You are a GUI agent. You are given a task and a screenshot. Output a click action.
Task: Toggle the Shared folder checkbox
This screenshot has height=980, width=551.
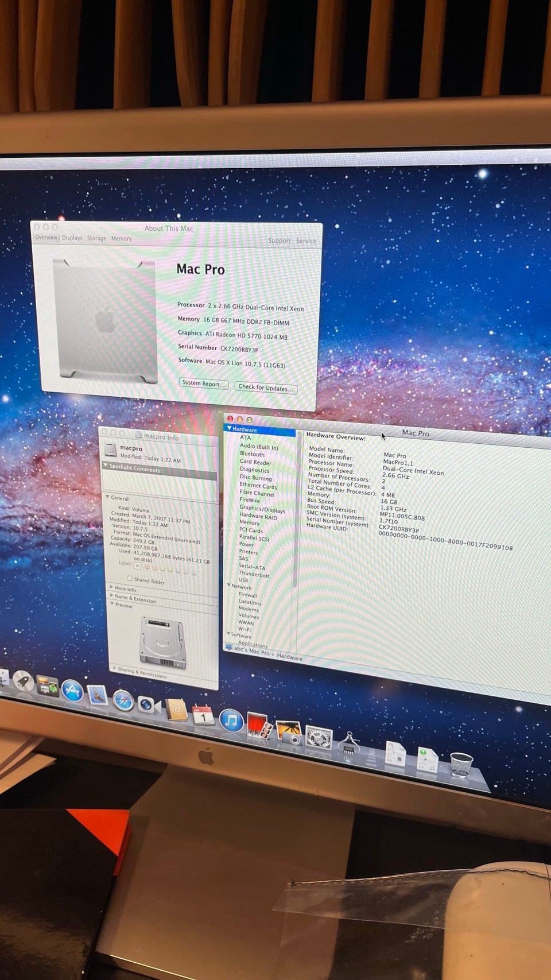(x=130, y=578)
